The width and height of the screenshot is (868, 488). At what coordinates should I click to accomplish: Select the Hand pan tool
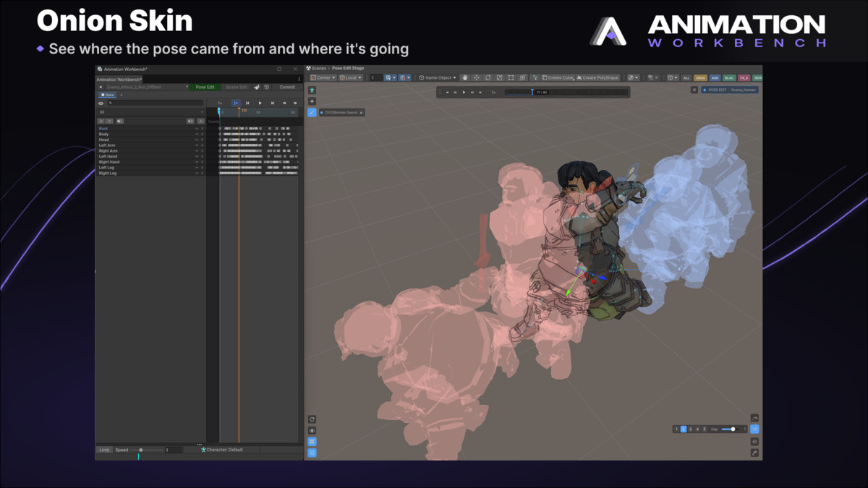[464, 77]
